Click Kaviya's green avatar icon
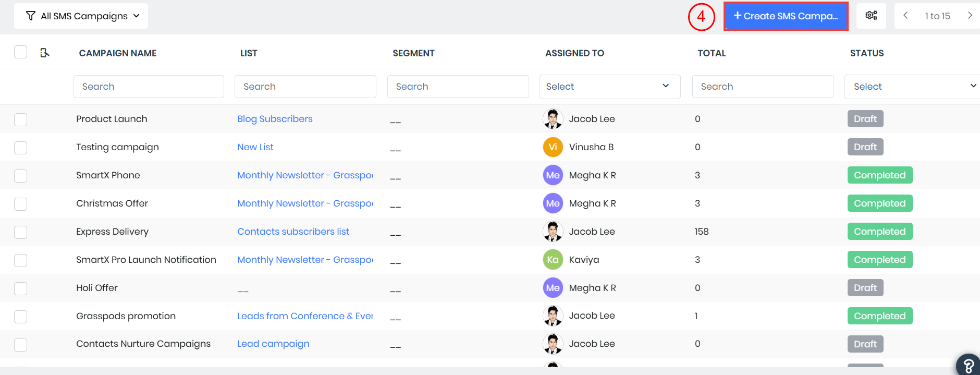The height and width of the screenshot is (375, 980). [553, 260]
